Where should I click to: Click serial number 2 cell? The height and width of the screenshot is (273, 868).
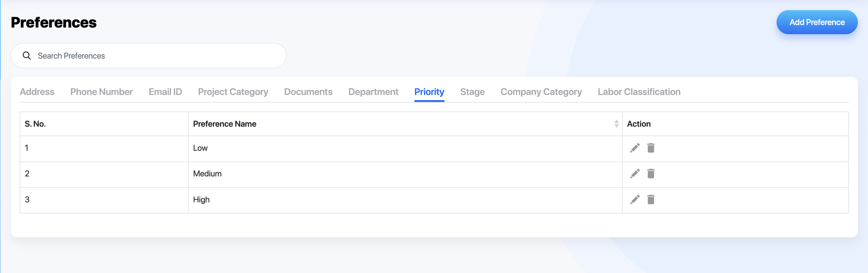104,175
